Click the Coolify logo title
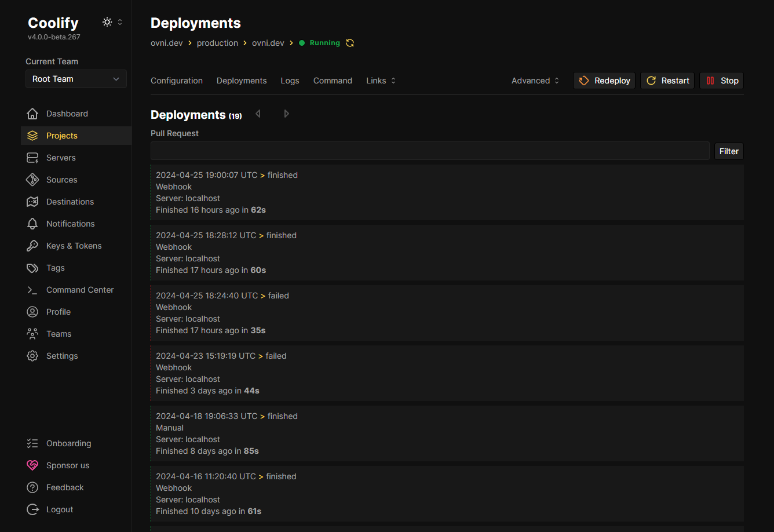The image size is (774, 532). pos(53,23)
